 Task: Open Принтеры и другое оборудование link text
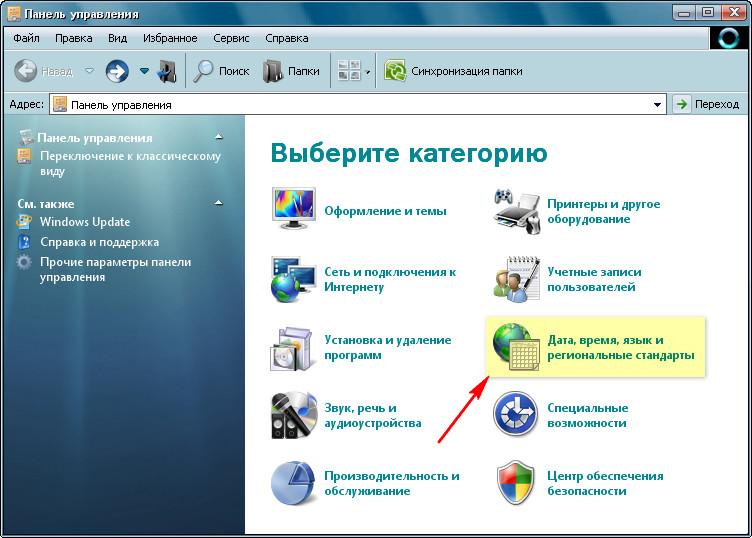coord(603,211)
